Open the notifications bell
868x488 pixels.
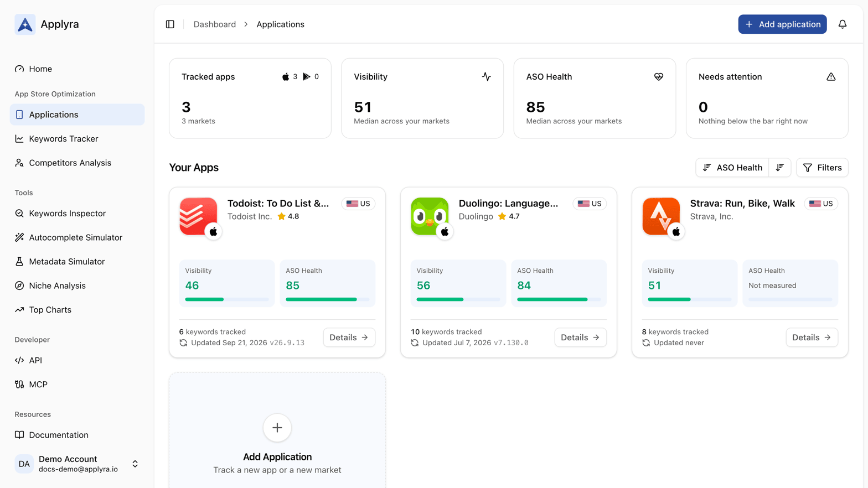[842, 24]
